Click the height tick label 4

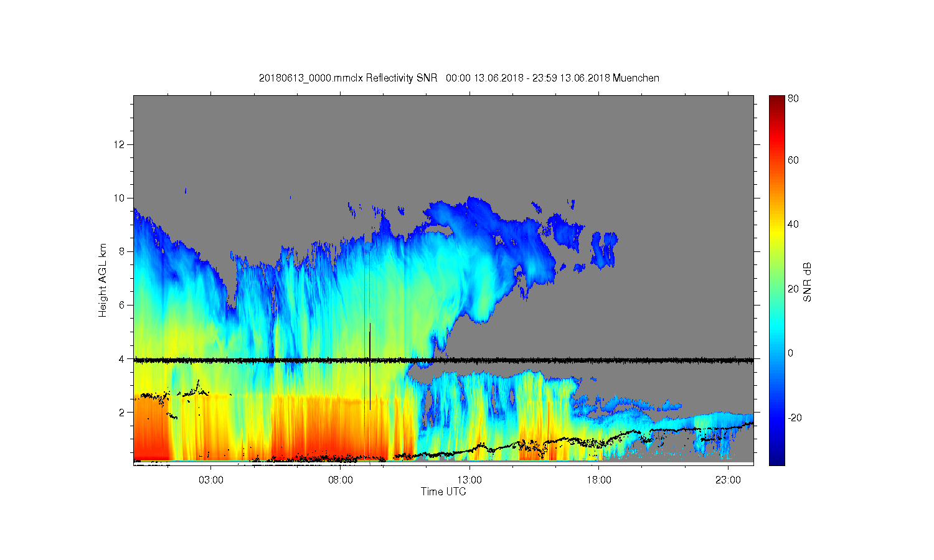pos(122,358)
